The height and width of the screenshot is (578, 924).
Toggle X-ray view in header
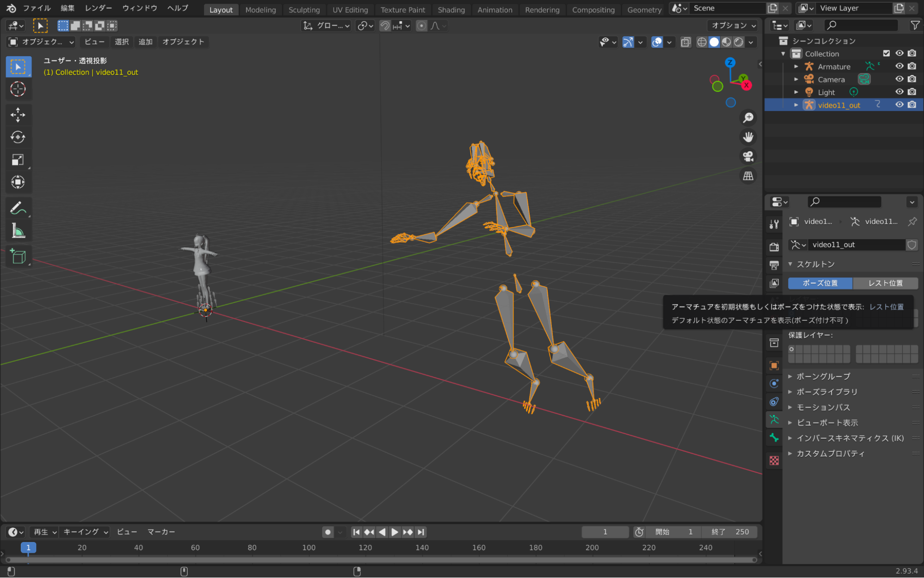pos(685,42)
